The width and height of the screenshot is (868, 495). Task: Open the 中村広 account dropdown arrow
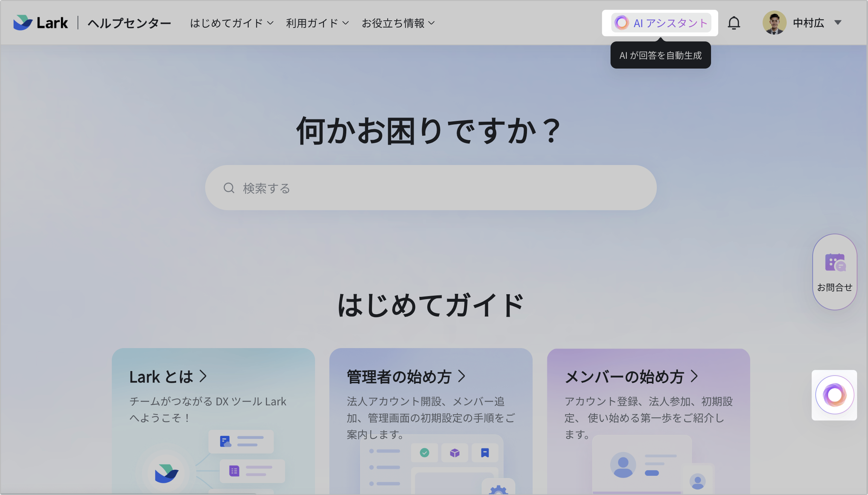coord(839,23)
